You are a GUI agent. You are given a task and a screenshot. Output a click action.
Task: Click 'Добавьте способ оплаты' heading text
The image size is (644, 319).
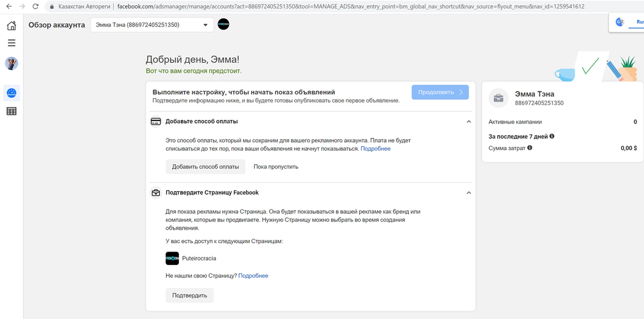[201, 122]
